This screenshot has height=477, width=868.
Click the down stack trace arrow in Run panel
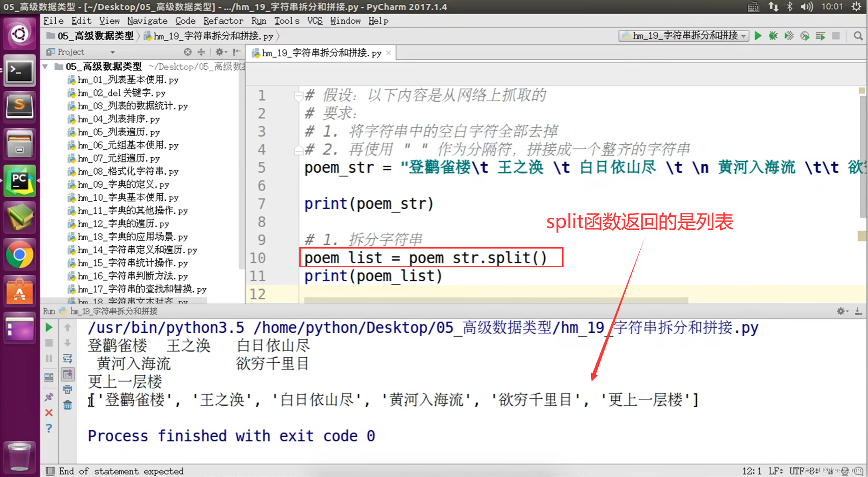click(x=67, y=343)
